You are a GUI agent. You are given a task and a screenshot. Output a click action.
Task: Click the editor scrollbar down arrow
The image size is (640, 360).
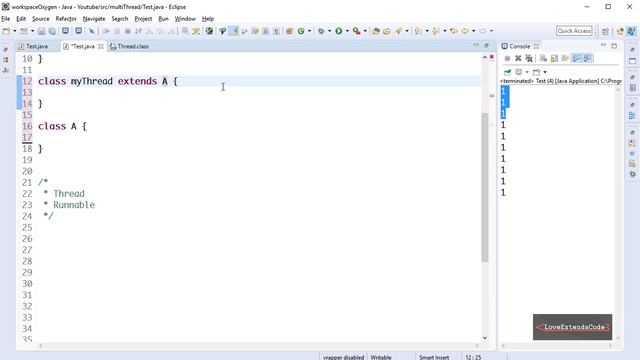pos(485,338)
